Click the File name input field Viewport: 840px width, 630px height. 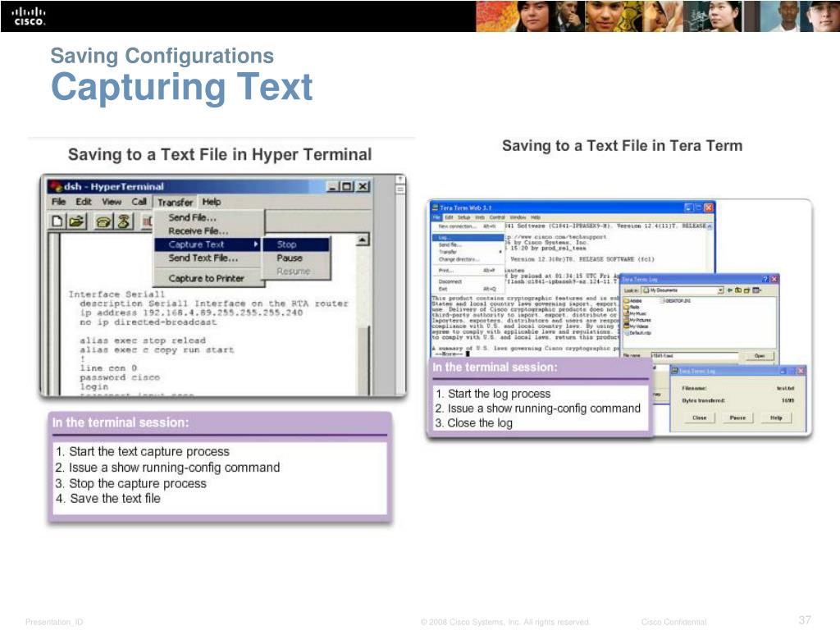[x=694, y=356]
